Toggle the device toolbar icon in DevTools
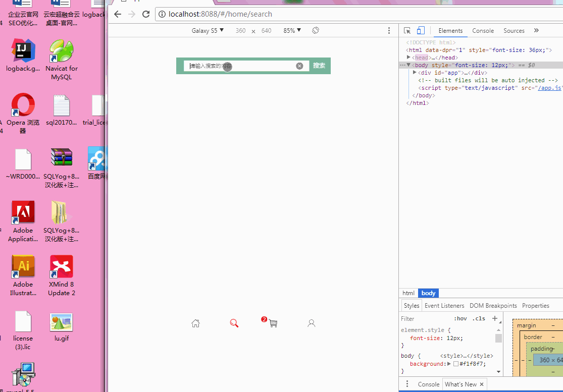The width and height of the screenshot is (563, 392). coord(421,31)
